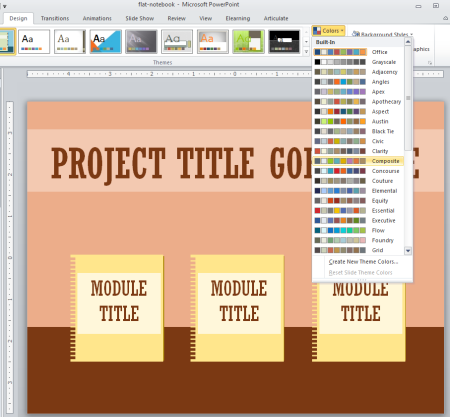Switch to the View tab
The width and height of the screenshot is (450, 417).
[206, 18]
